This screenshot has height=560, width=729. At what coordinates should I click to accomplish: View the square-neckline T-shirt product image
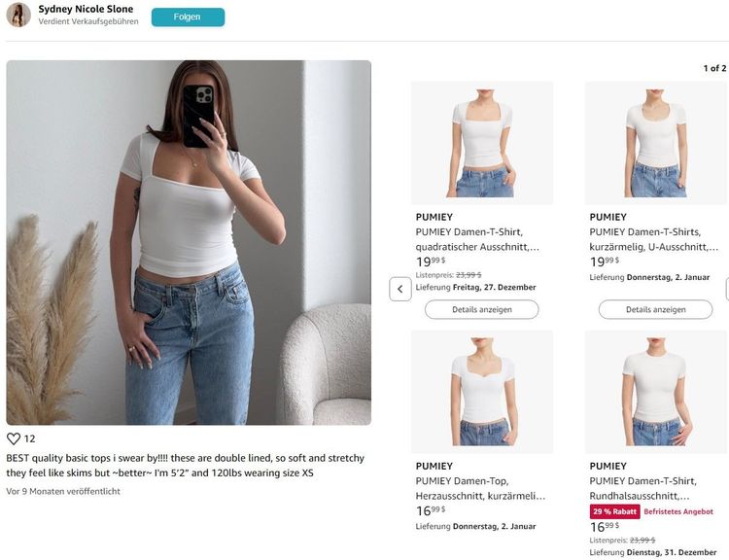(482, 142)
